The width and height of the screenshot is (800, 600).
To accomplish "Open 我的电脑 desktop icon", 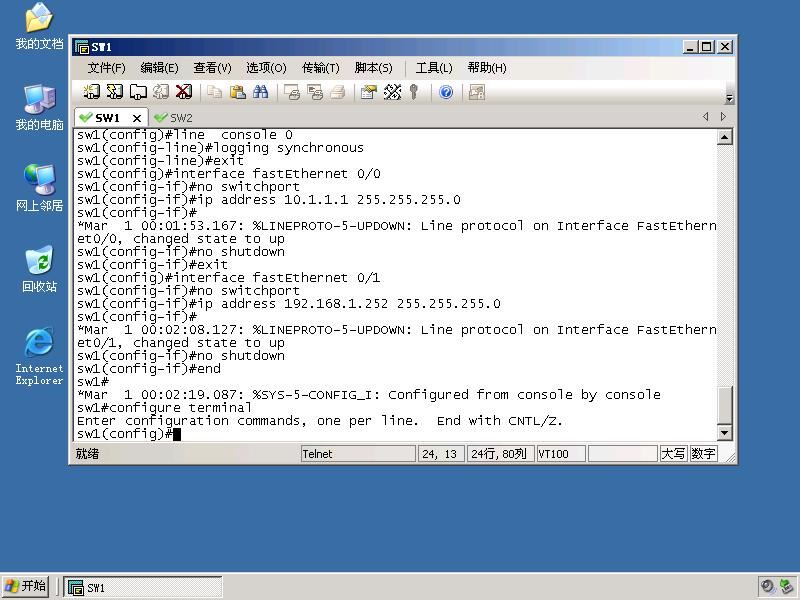I will click(39, 107).
